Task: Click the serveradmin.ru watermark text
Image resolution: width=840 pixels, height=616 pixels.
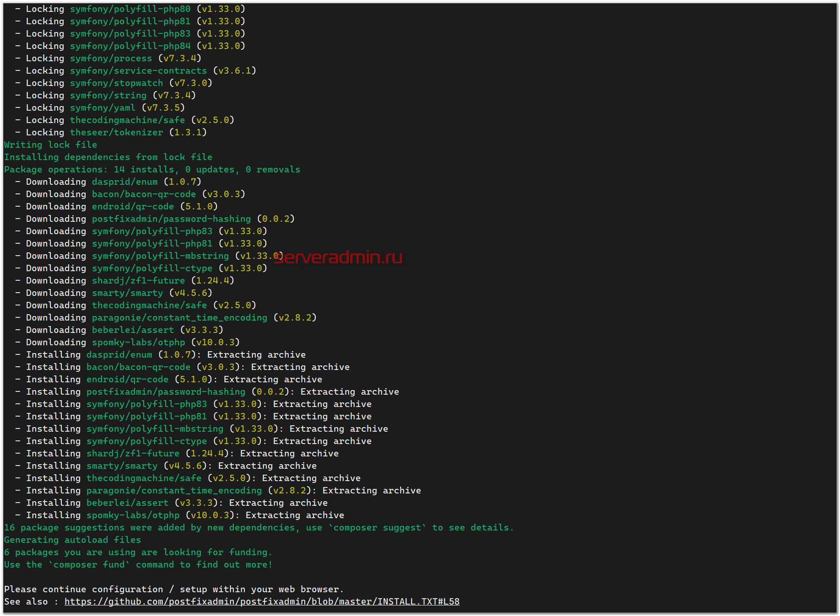Action: coord(339,258)
